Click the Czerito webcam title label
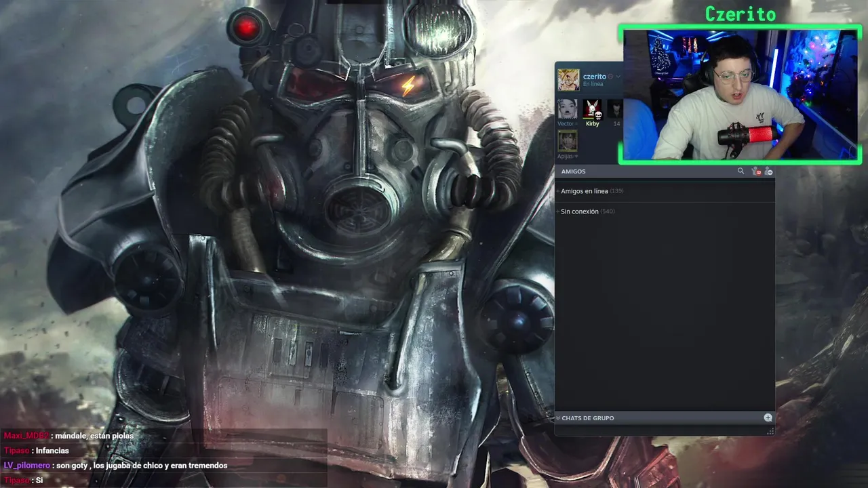This screenshot has width=868, height=488. coord(740,14)
